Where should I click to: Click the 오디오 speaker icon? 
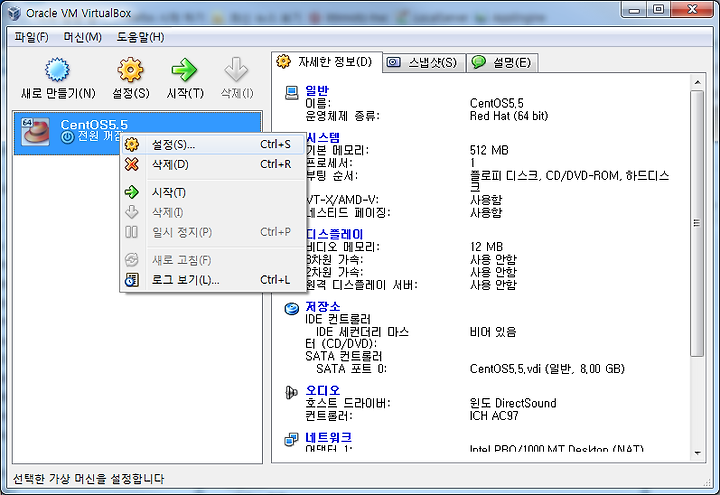point(292,393)
